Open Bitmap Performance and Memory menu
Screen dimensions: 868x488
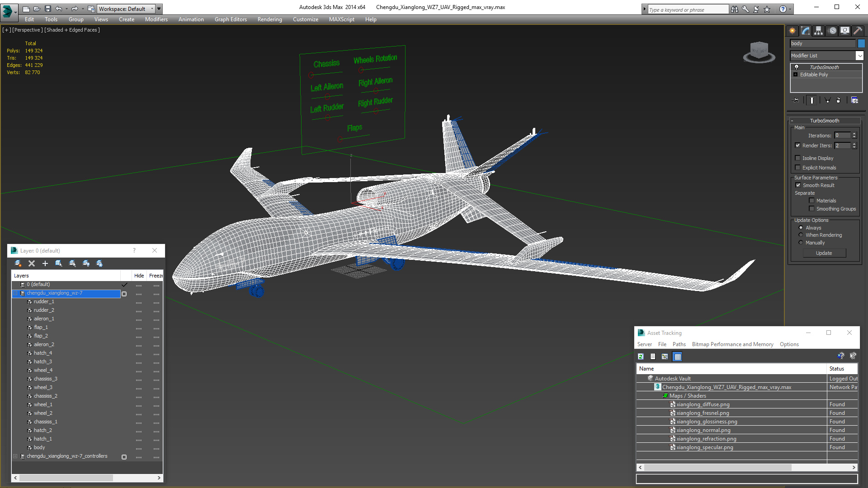coord(732,344)
